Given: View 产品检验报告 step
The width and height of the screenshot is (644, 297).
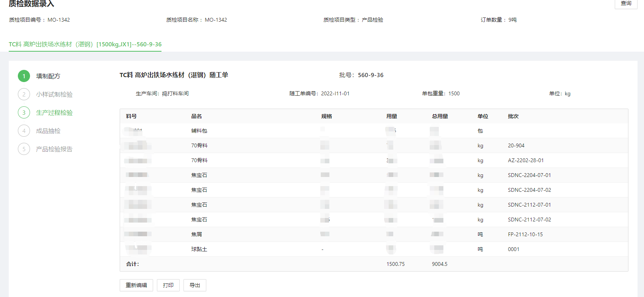Looking at the screenshot, I should tap(54, 149).
